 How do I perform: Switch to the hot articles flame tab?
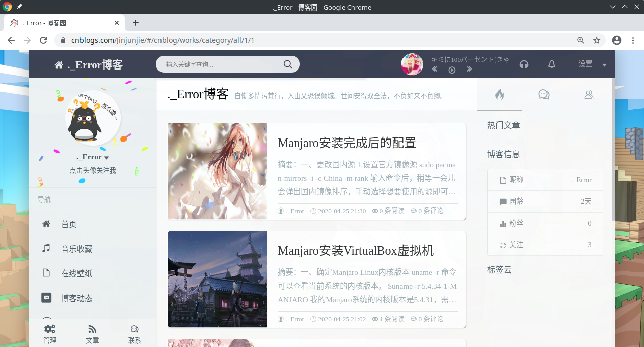(499, 94)
